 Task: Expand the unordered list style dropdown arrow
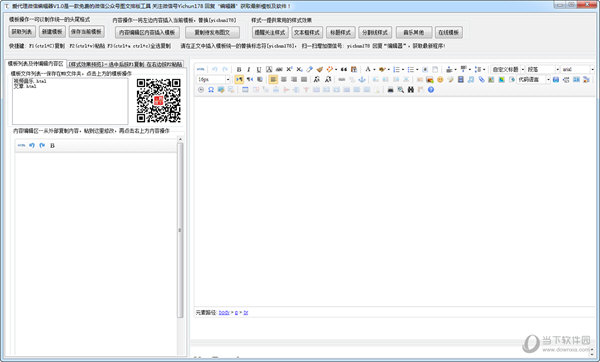click(417, 70)
